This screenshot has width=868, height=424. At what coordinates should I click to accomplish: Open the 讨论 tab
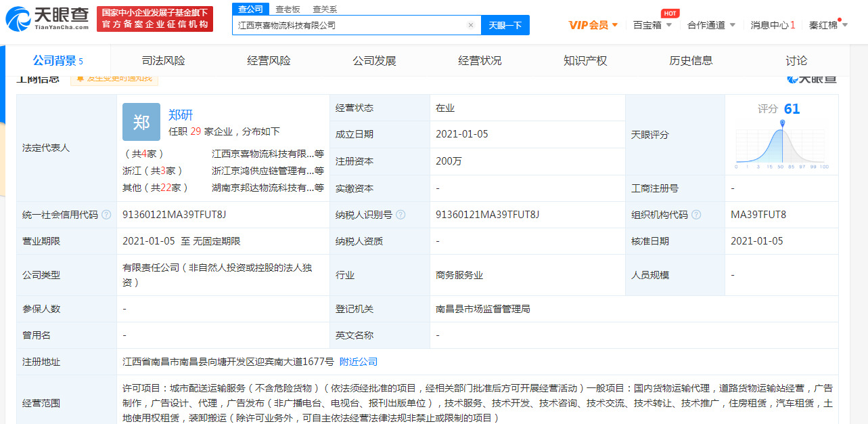tap(797, 61)
